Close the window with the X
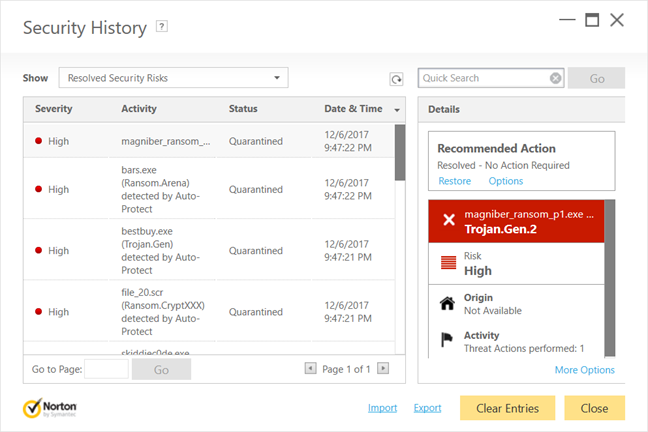648x432 pixels. point(617,19)
